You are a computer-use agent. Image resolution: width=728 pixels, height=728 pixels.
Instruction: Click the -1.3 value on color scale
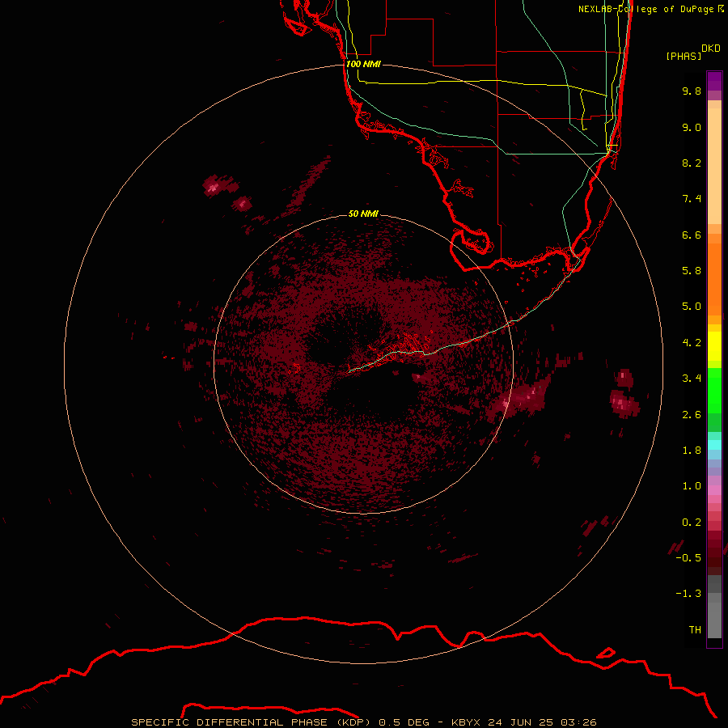pos(688,594)
